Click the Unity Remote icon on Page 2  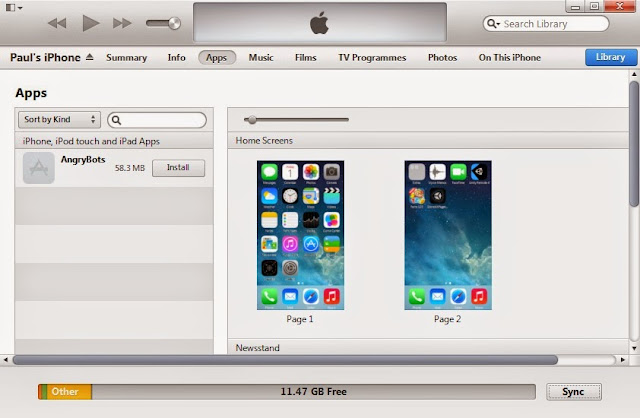[x=479, y=172]
